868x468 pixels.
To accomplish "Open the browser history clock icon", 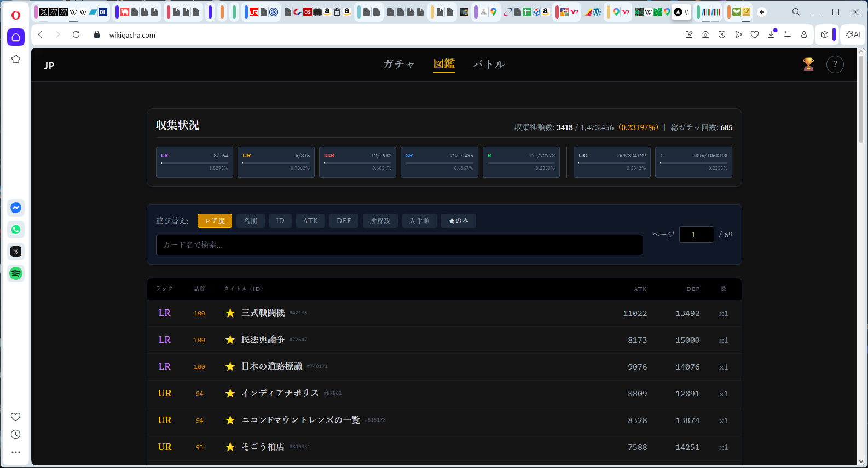I will point(16,435).
